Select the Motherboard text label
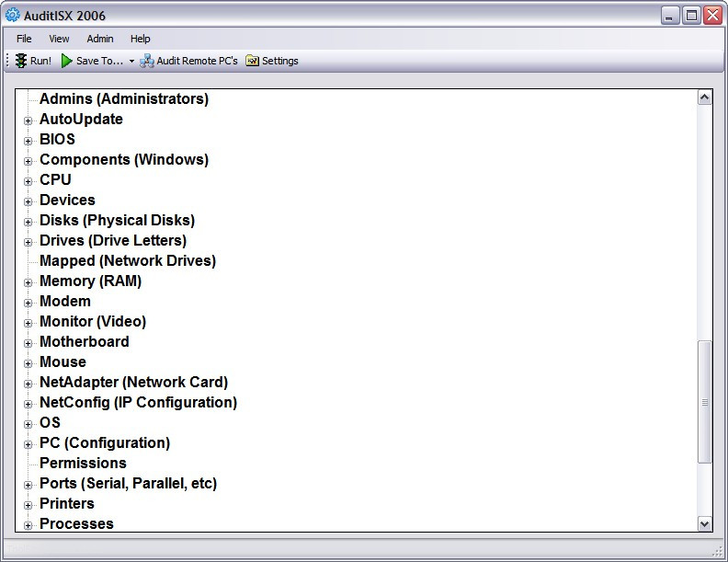 (x=85, y=342)
